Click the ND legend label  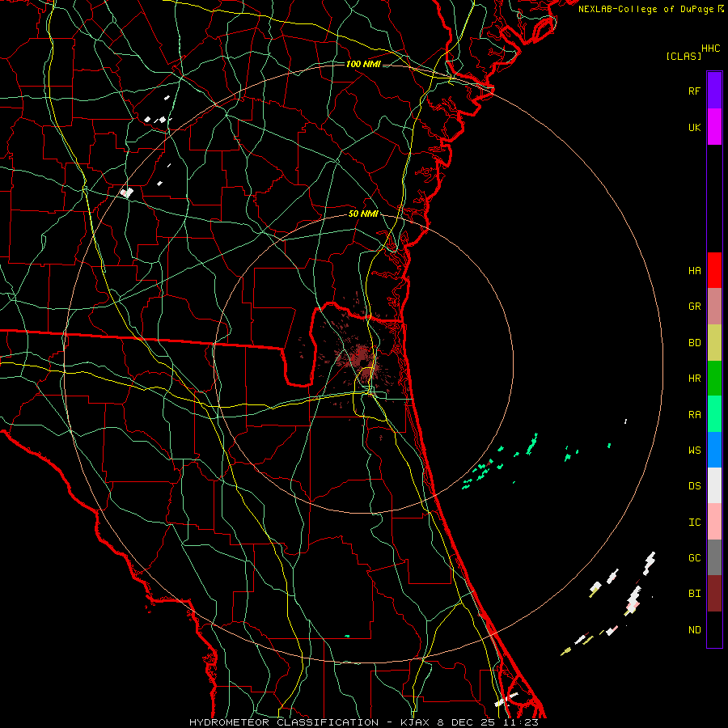click(x=694, y=630)
